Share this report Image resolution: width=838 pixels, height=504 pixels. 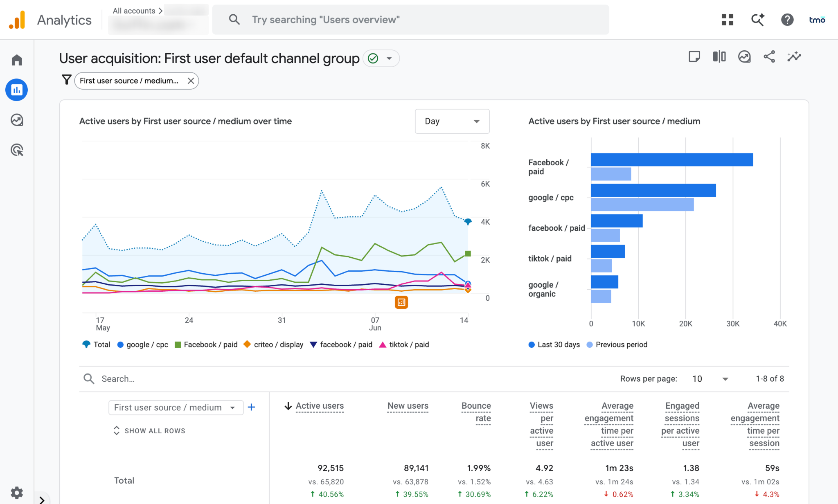[x=769, y=56]
